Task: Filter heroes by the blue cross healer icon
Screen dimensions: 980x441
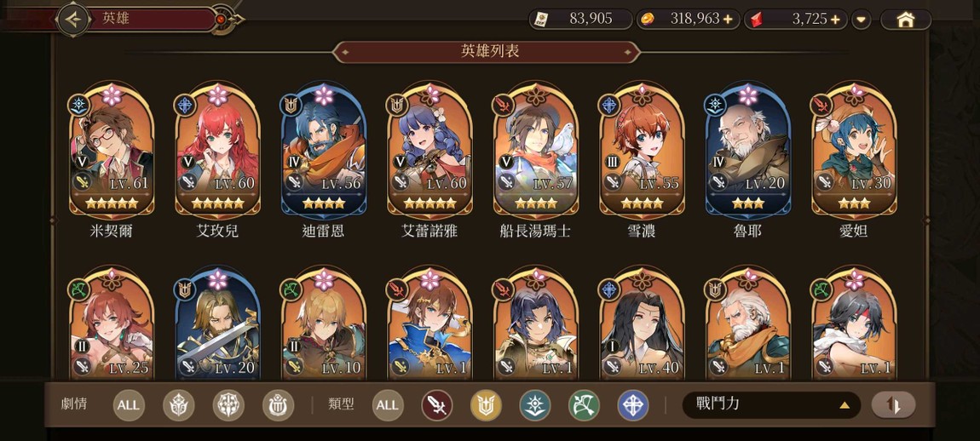Action: [x=633, y=405]
